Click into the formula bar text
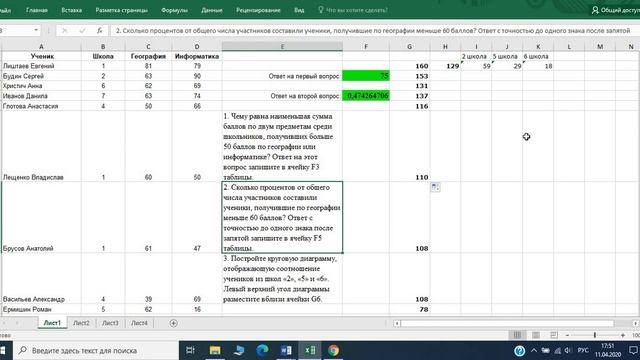Viewport: 640px width, 360px height. [x=373, y=31]
